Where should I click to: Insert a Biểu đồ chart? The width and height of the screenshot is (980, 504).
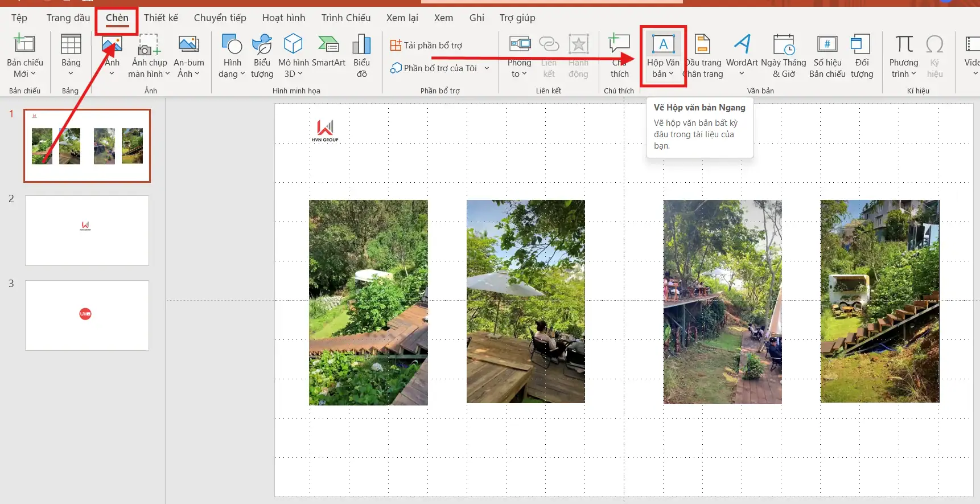(x=361, y=55)
